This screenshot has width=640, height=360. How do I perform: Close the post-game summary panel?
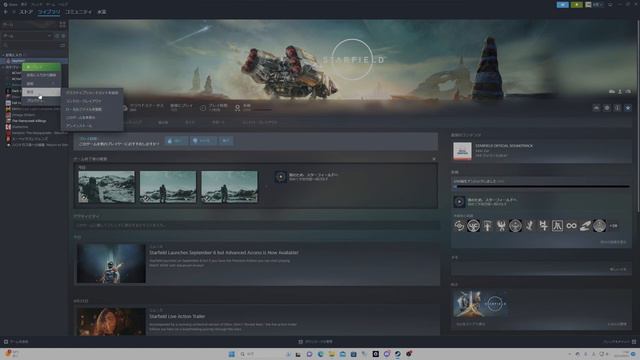434,159
